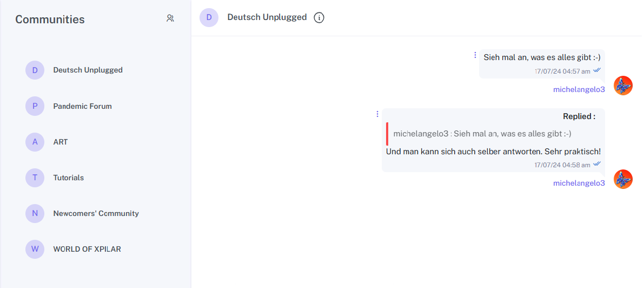Click the Communities heading
644x288 pixels.
click(x=50, y=19)
